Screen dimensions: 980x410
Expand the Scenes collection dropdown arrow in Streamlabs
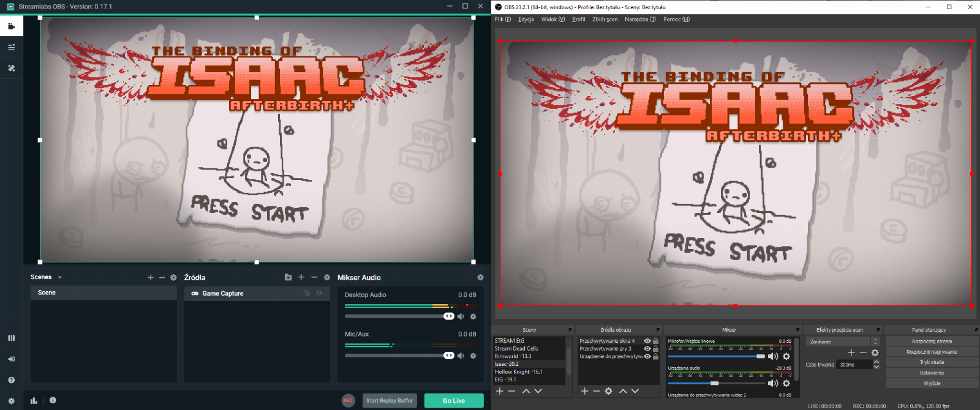click(60, 278)
